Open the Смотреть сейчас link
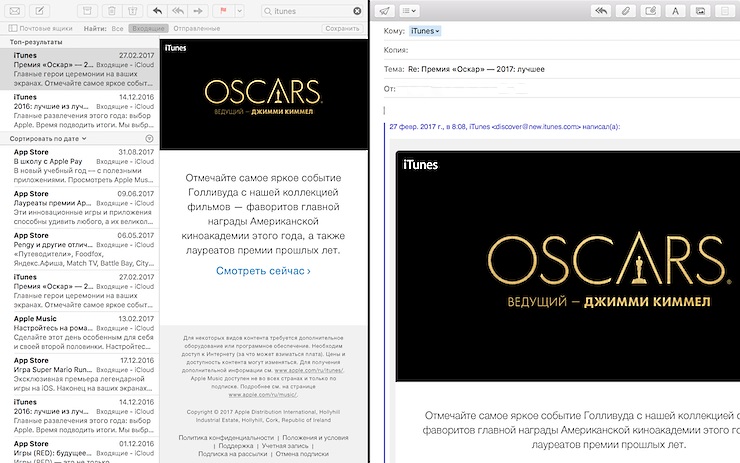 click(263, 271)
